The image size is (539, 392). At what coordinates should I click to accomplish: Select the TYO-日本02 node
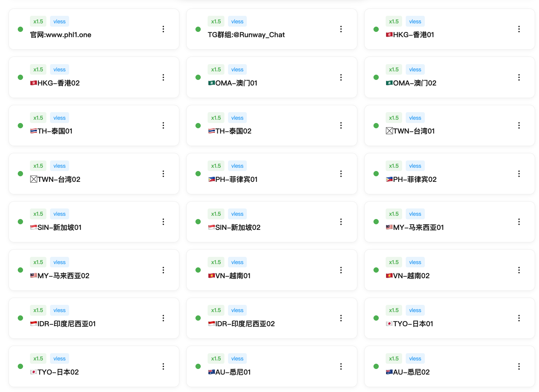[94, 366]
